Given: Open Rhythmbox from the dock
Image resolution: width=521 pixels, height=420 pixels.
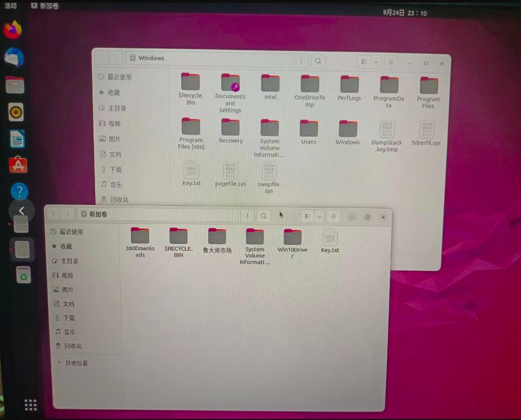Looking at the screenshot, I should point(14,111).
